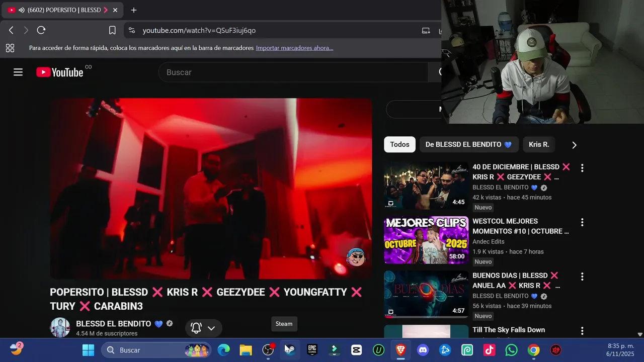Open options menu for 40 DE DICIEMBRE video

click(582, 168)
